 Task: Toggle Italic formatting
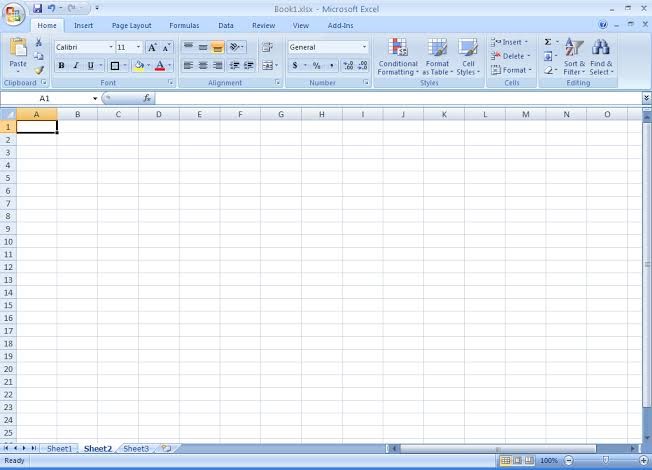[76, 66]
